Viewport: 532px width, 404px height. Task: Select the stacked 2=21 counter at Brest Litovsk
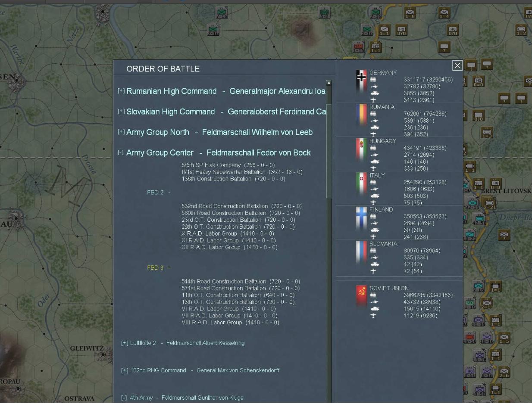pos(489,203)
